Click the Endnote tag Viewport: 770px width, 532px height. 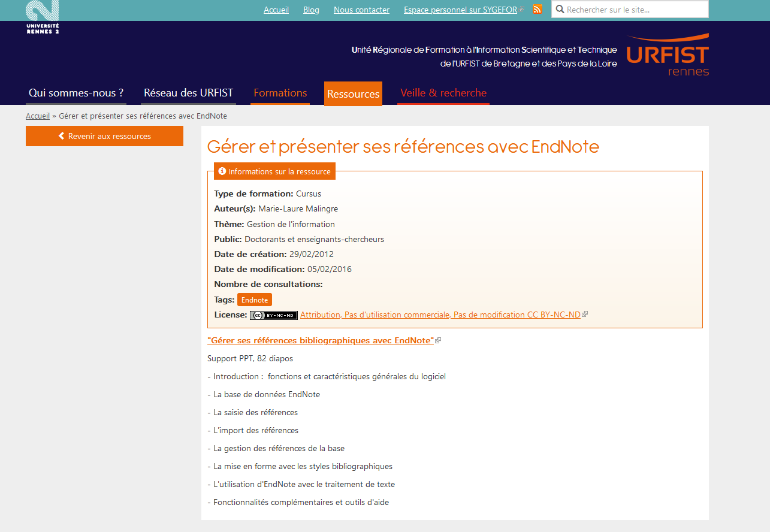coord(255,300)
